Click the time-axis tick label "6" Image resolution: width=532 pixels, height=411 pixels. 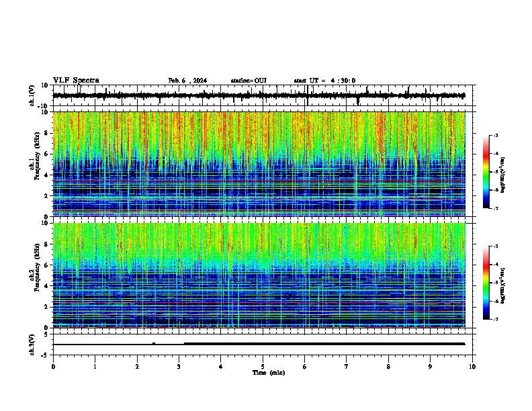305,367
